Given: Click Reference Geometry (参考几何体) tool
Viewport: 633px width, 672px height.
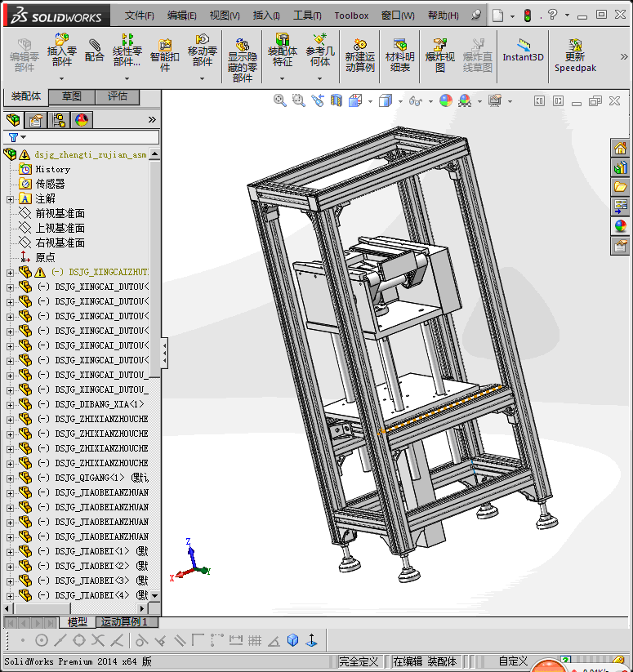Looking at the screenshot, I should 319,50.
